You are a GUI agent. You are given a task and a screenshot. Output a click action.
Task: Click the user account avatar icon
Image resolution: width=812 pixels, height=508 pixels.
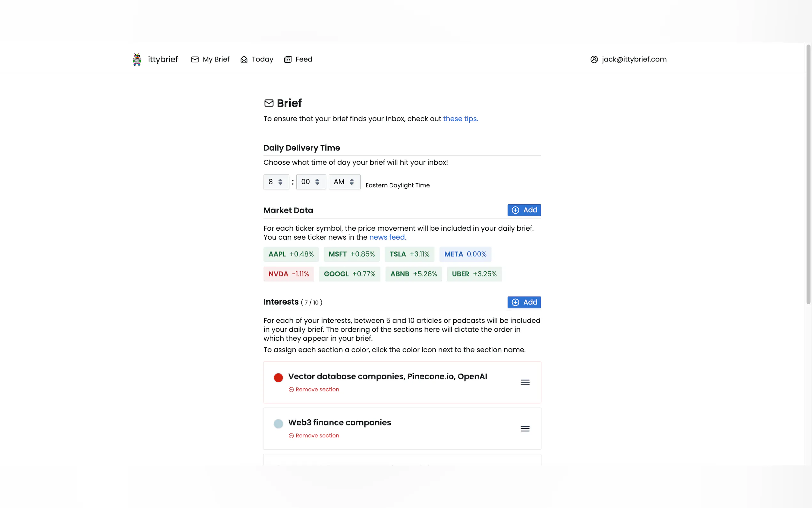coord(594,60)
